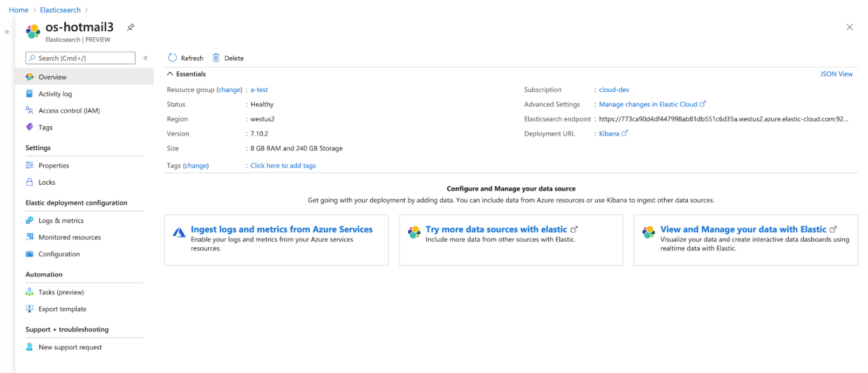Open View and Manage your data with Elastic
This screenshot has width=868, height=373.
(x=743, y=229)
